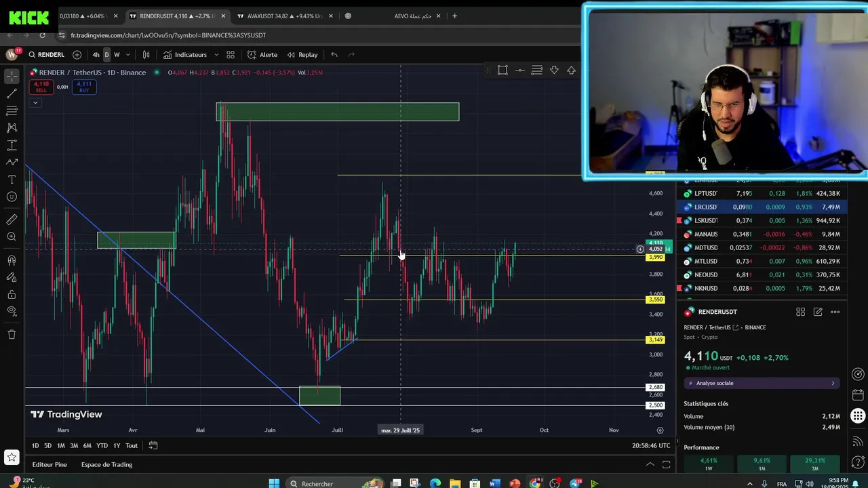Screen dimensions: 868x488
Task: Select the zoom in tool
Action: tap(12, 237)
